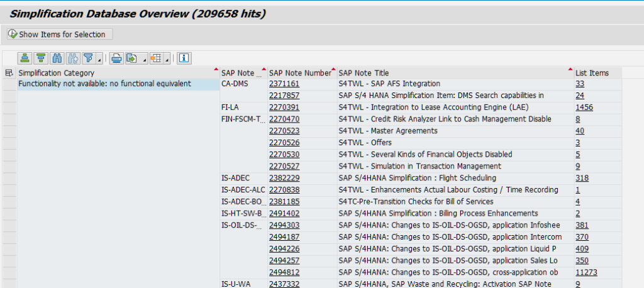The image size is (644, 288).
Task: Expand the export options dropdown arrow
Action: coord(144,58)
